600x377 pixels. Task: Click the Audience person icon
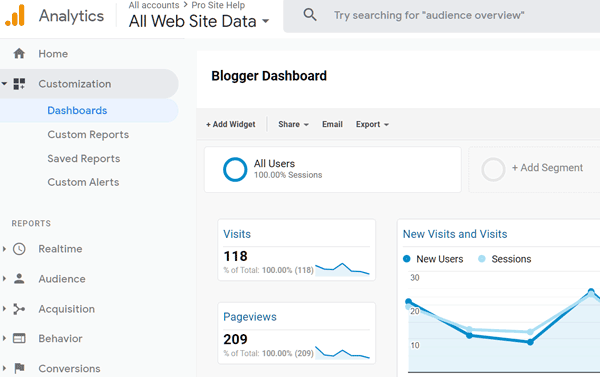19,279
